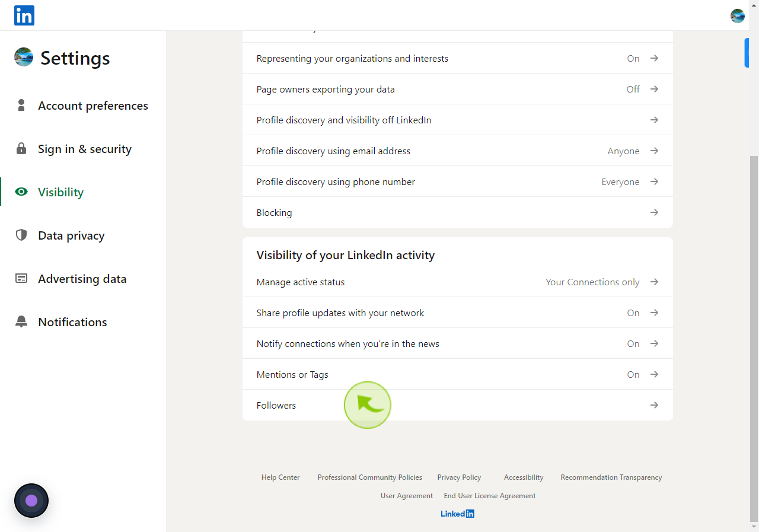
Task: Open Accessibility footer link
Action: pyautogui.click(x=524, y=477)
